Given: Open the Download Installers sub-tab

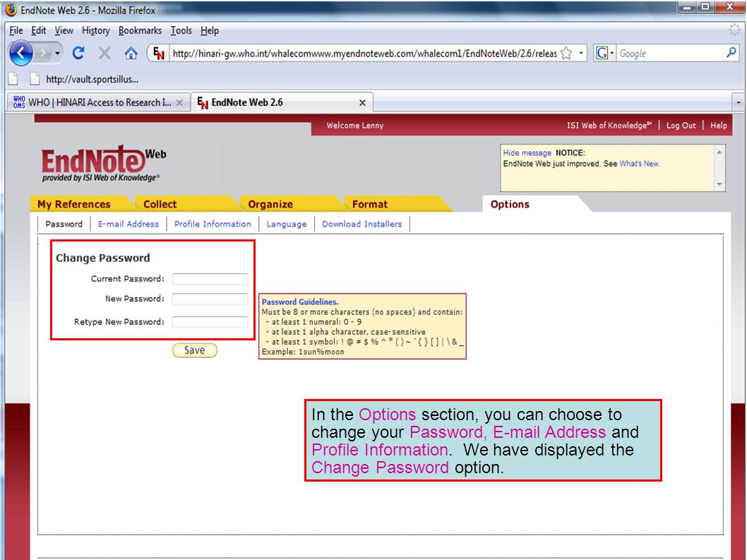Looking at the screenshot, I should tap(362, 224).
